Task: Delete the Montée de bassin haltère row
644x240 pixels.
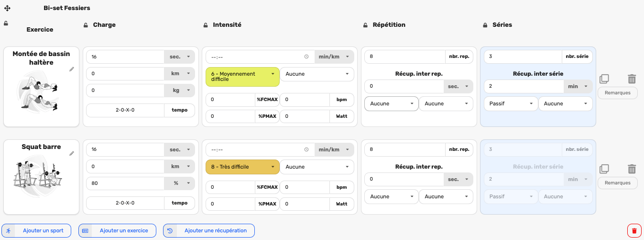Action: [632, 79]
